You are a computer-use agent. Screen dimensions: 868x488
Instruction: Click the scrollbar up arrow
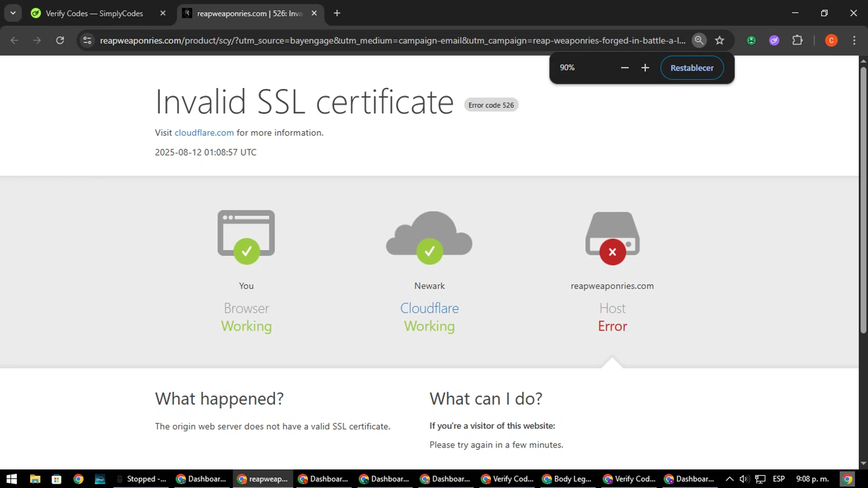pyautogui.click(x=863, y=60)
